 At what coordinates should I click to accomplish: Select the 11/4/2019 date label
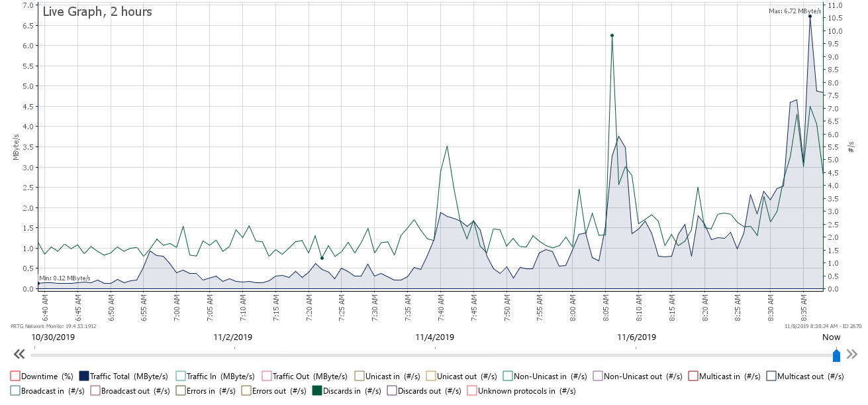click(x=434, y=337)
